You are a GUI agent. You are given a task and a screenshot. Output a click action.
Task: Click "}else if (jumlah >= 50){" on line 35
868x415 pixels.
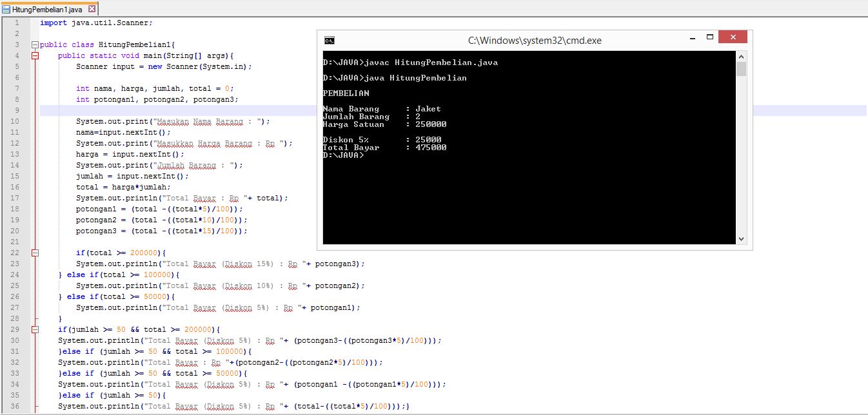point(112,396)
